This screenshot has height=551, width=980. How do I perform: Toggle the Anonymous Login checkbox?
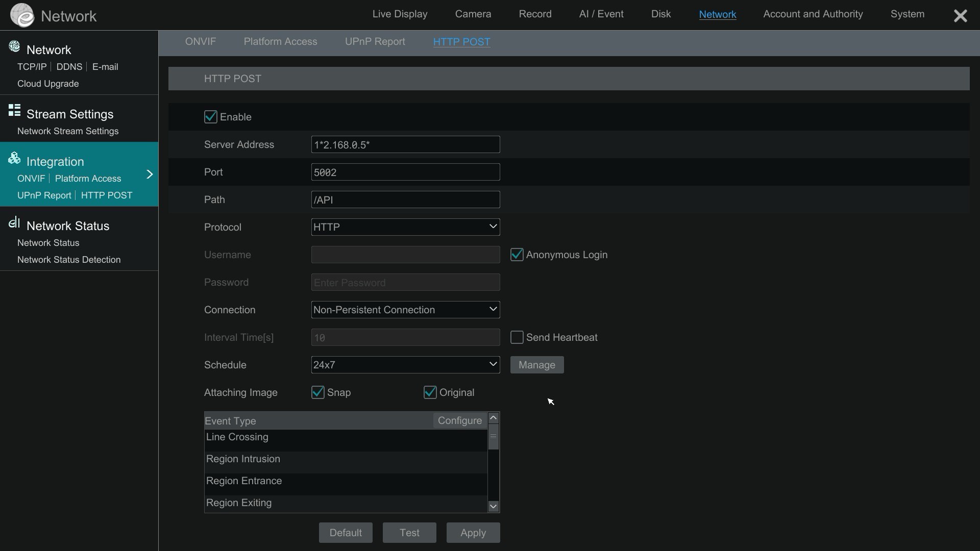(517, 255)
